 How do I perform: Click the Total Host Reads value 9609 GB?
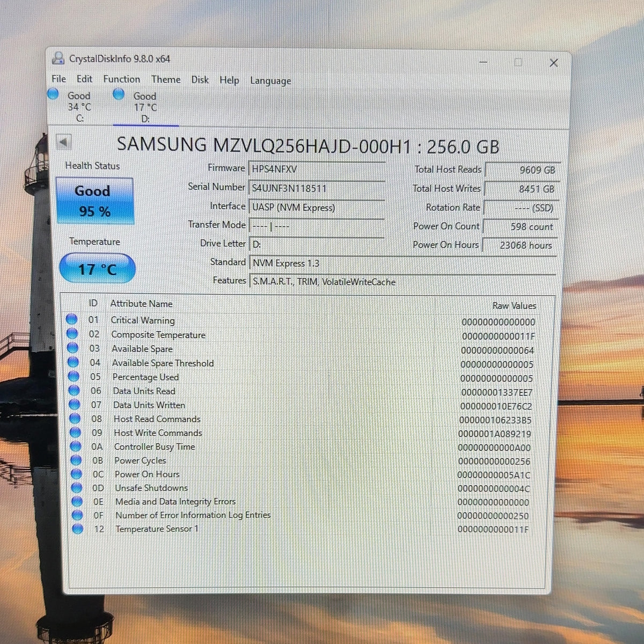(522, 170)
